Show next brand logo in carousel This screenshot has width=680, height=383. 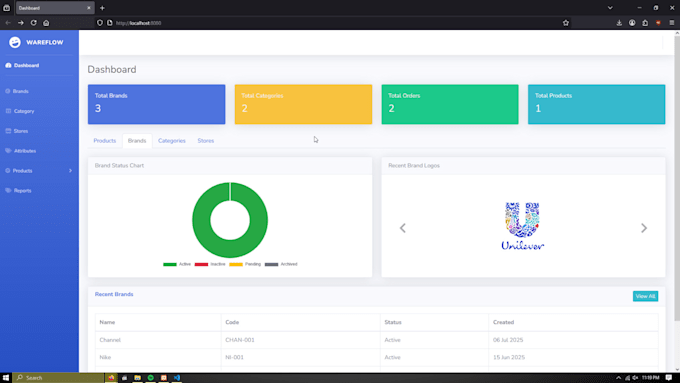coord(644,228)
